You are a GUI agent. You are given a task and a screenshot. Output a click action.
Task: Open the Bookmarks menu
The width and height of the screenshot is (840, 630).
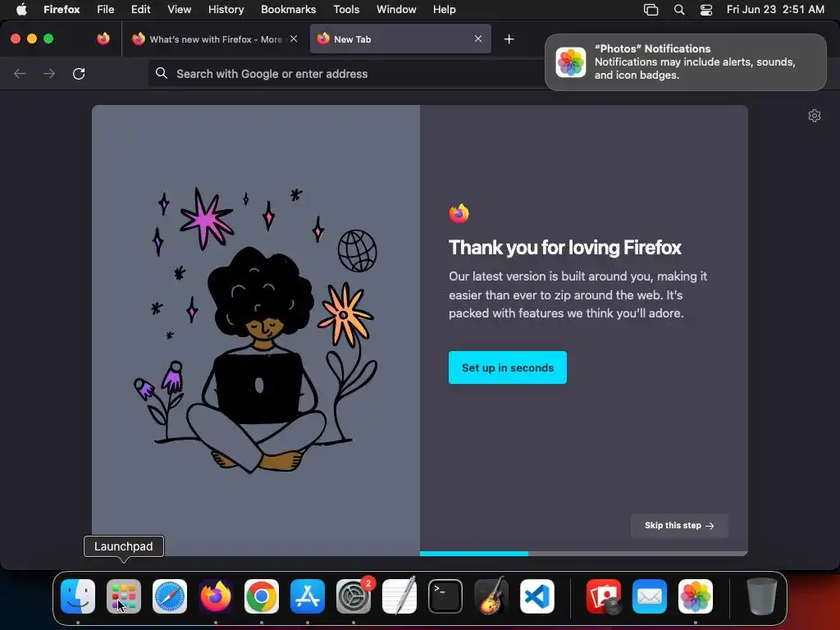click(x=288, y=9)
